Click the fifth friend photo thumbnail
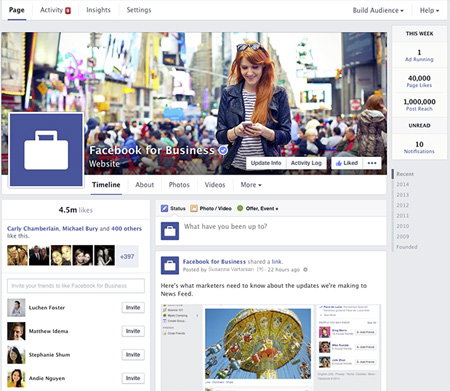 tap(104, 255)
